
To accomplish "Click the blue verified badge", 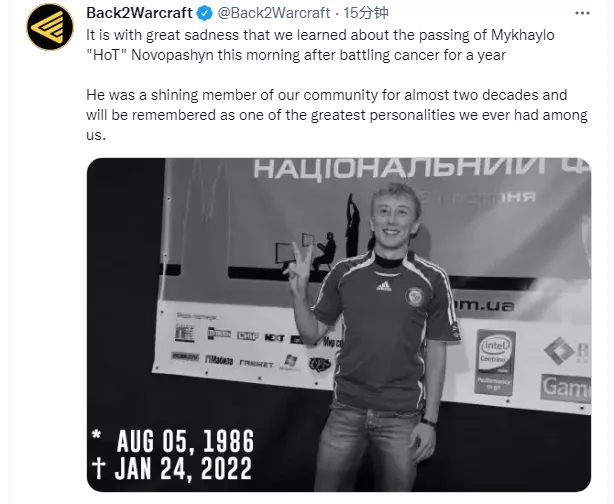I will (204, 13).
